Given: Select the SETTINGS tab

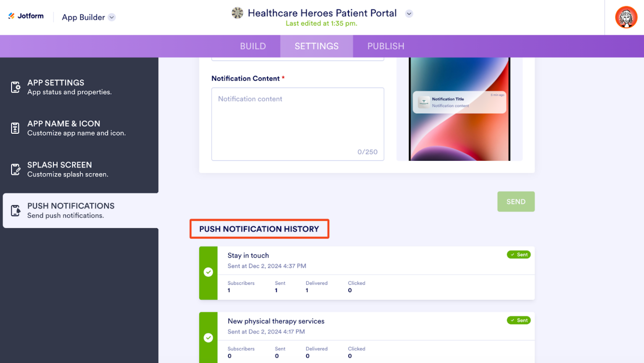Looking at the screenshot, I should (317, 46).
